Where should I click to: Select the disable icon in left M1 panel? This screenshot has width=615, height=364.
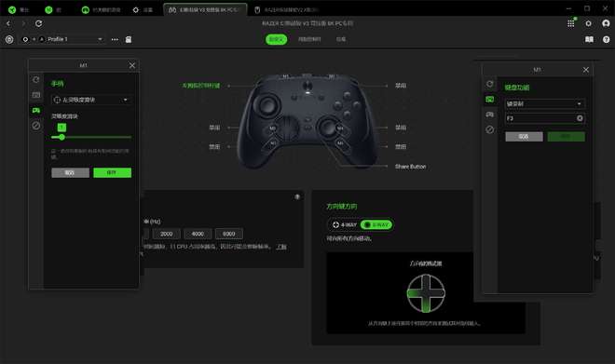[x=36, y=126]
